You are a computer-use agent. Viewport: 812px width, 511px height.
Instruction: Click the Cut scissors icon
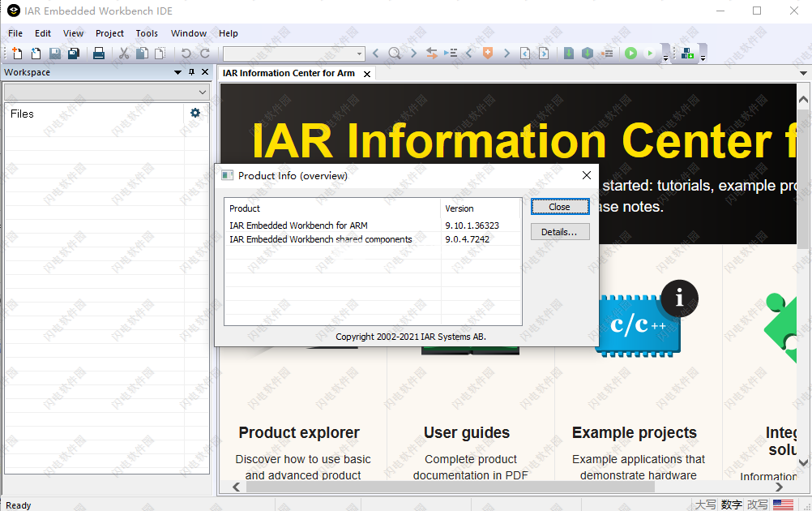click(x=124, y=54)
